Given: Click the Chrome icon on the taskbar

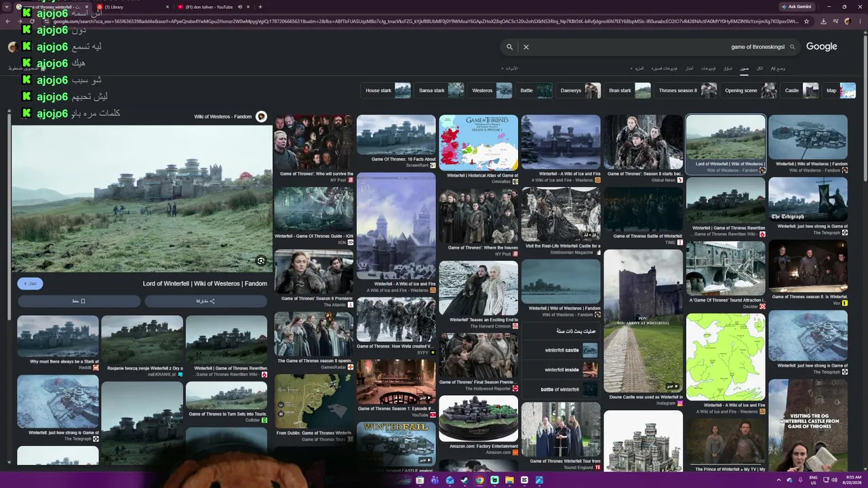Looking at the screenshot, I should coord(479,481).
